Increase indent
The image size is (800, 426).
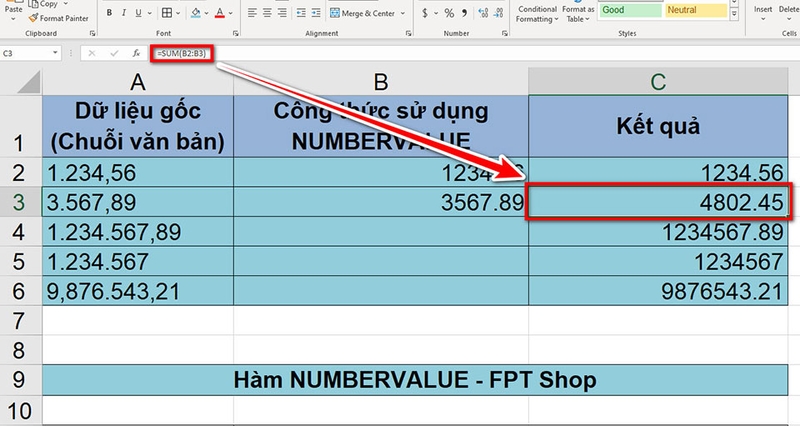click(316, 13)
